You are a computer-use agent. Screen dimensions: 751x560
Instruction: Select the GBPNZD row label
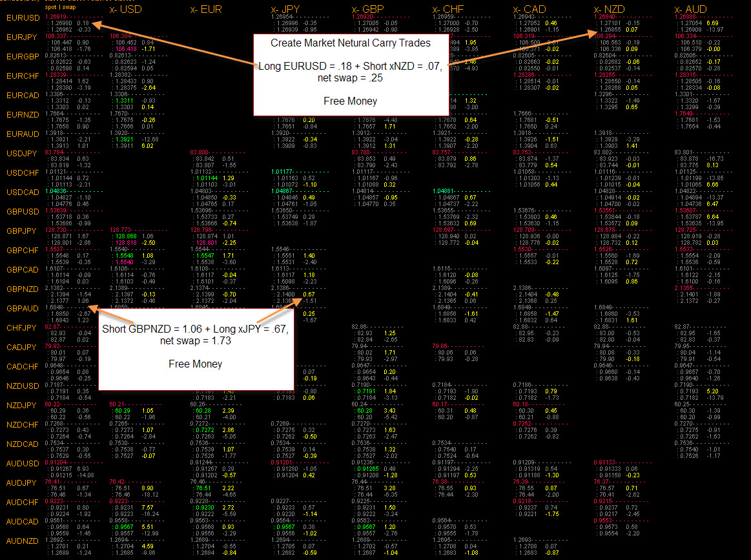[23, 289]
